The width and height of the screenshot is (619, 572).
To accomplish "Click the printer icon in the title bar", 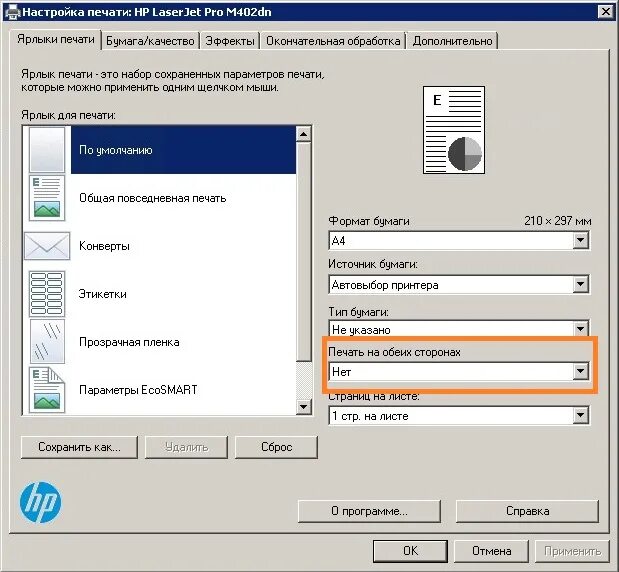I will 12,12.
